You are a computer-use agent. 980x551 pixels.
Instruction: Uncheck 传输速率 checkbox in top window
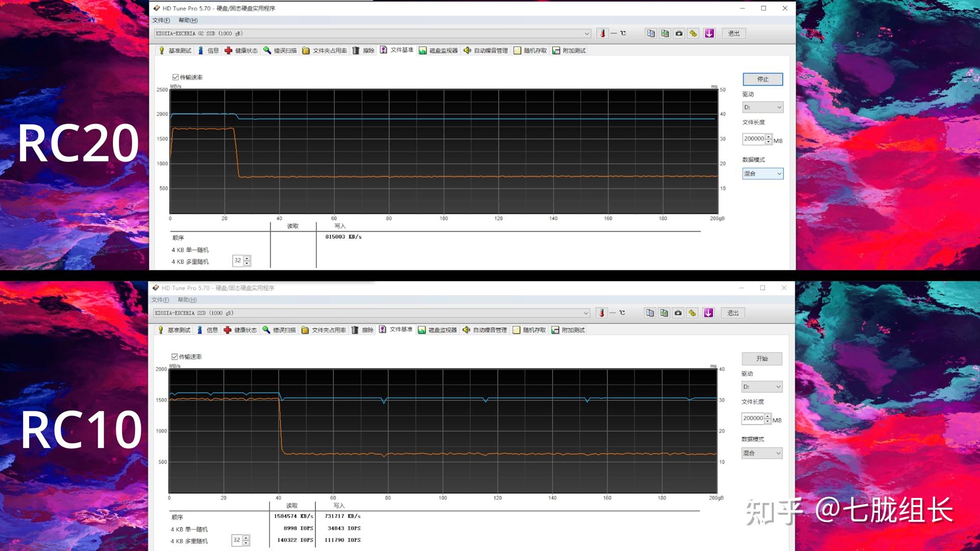coord(176,78)
